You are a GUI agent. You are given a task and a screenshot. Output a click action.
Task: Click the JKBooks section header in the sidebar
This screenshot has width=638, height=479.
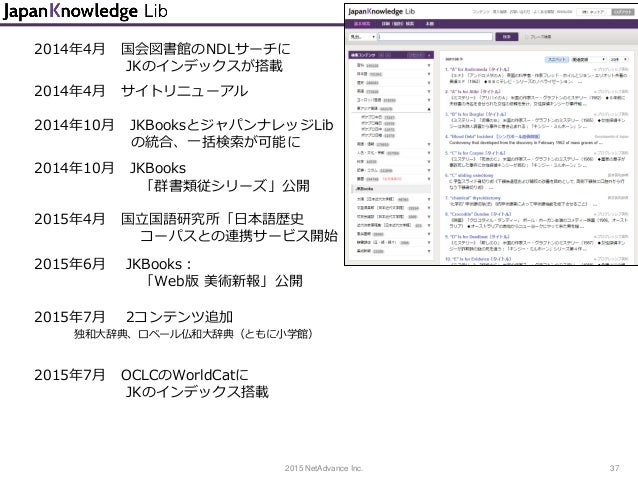click(x=391, y=189)
